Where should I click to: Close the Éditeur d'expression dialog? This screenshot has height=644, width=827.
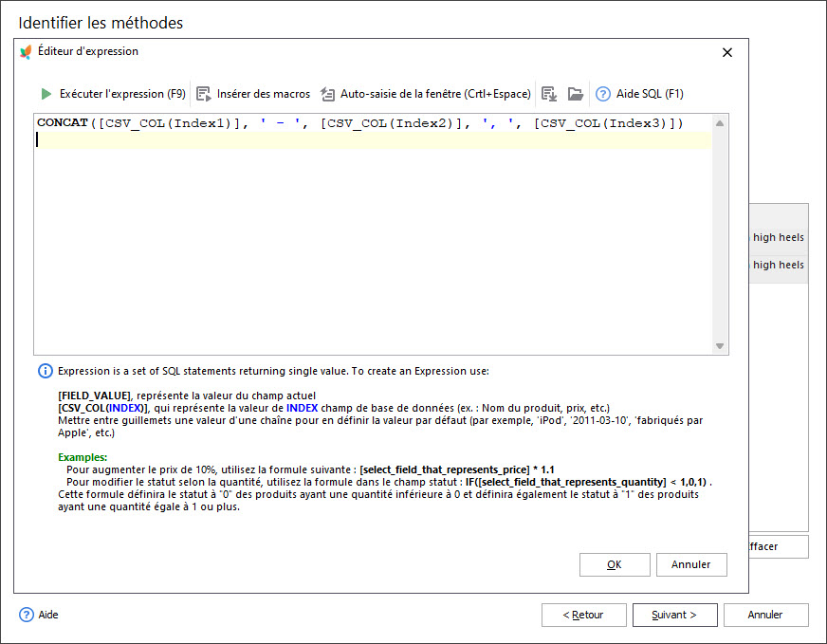(727, 52)
